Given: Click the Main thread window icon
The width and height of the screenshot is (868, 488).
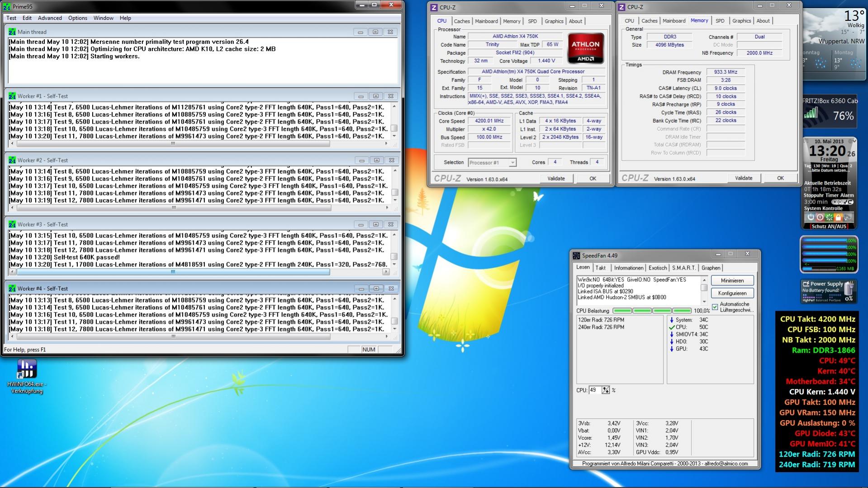Looking at the screenshot, I should 12,32.
